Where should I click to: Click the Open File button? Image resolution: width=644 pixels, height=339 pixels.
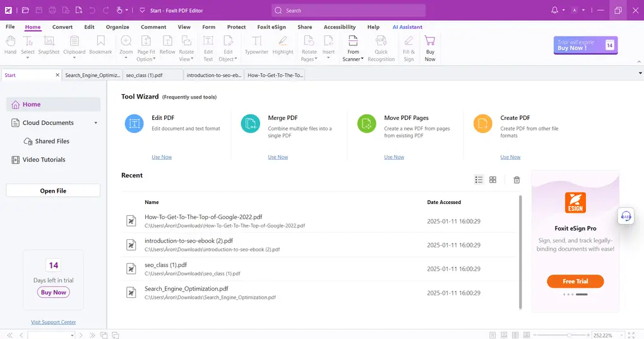[53, 191]
